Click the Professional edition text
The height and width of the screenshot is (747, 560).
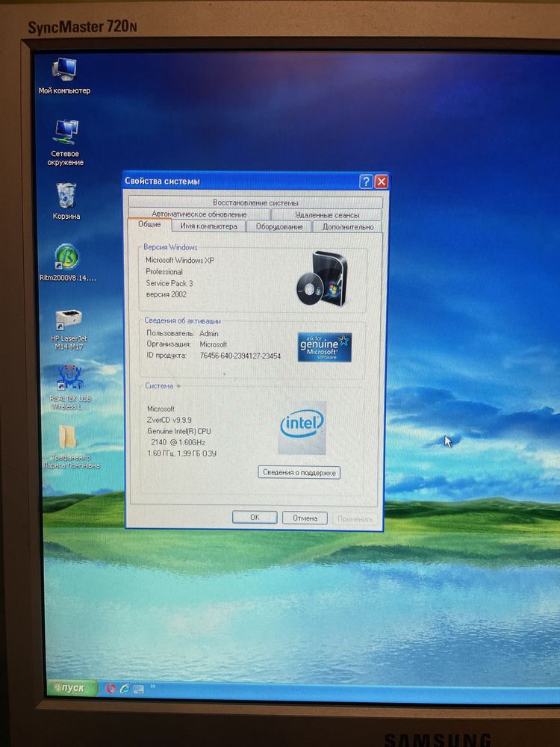tap(164, 272)
